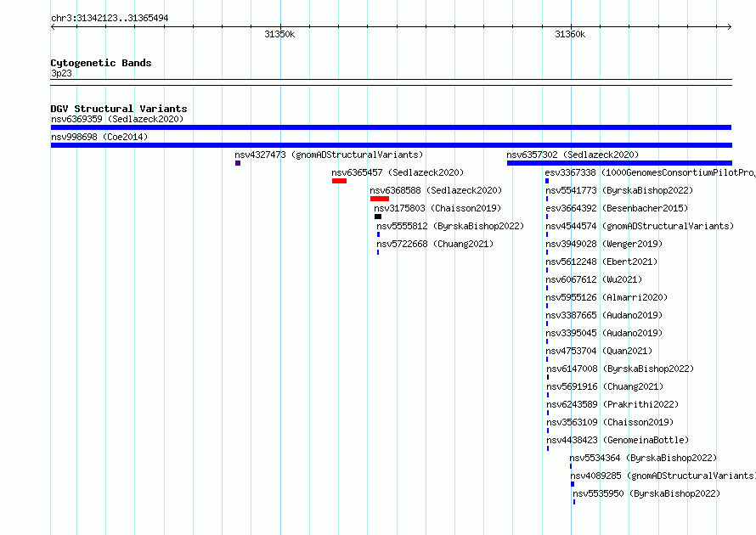Click nsv5612248 (Ebert2021) label
The height and width of the screenshot is (535, 756).
click(601, 262)
